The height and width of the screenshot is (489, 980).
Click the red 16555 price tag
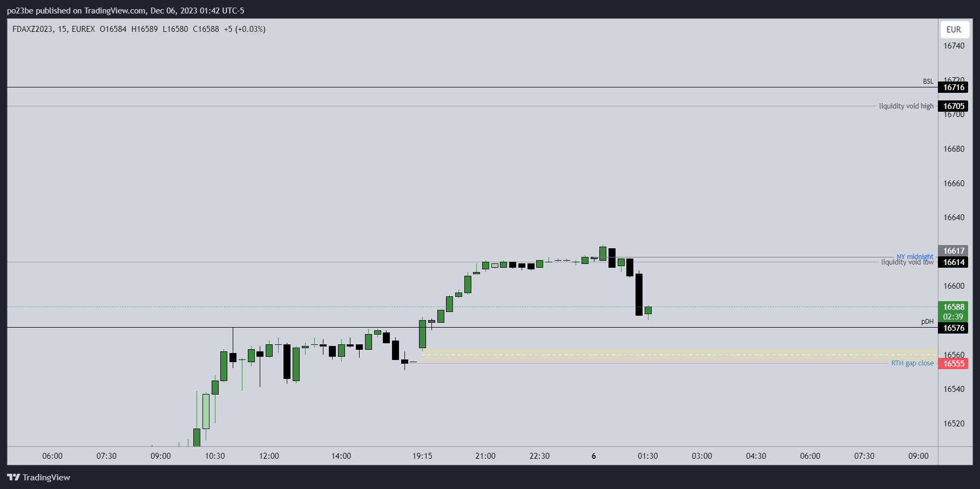(x=954, y=364)
